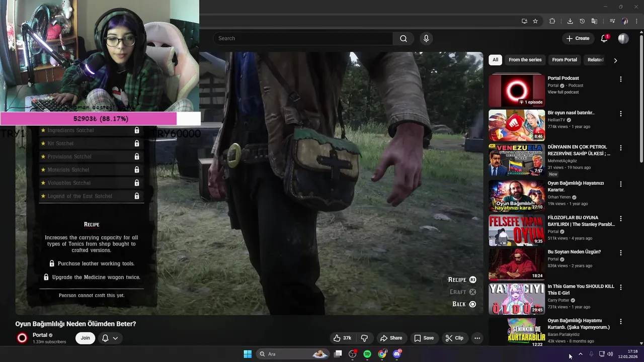Open options for 'SHOULD KILL This E-Girl' video
The image size is (644, 362).
621,287
